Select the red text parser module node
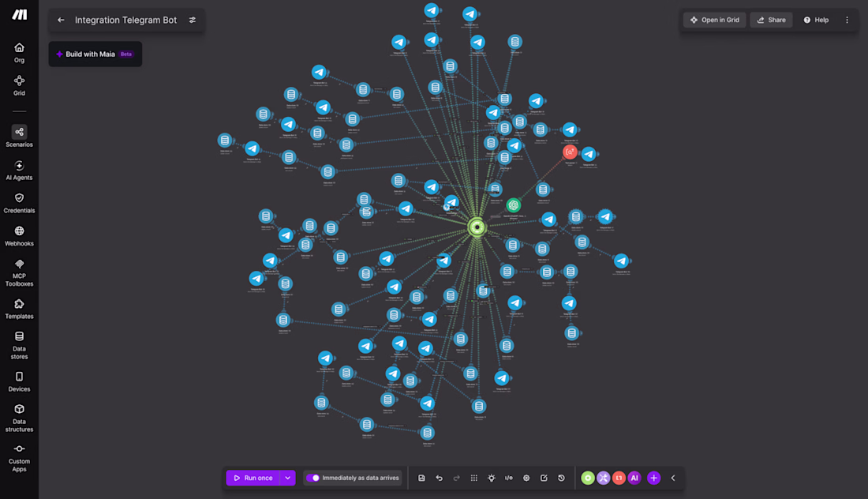This screenshot has width=868, height=499. coord(570,152)
